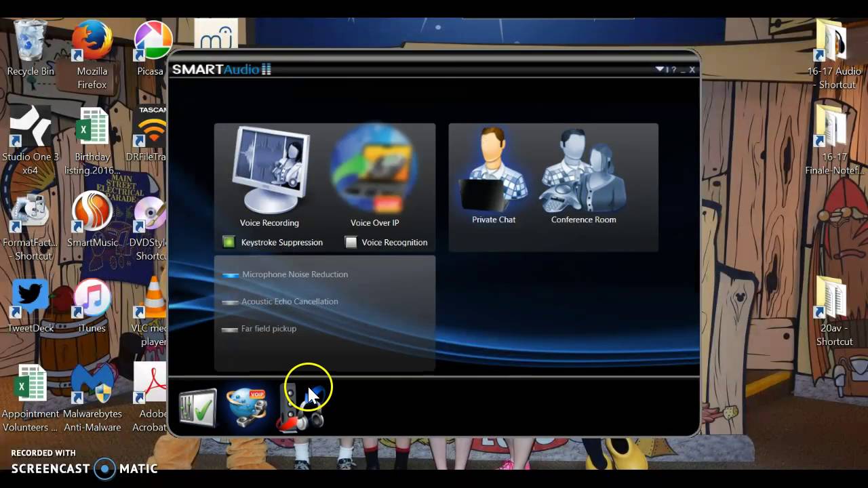Click the Far field pickup label
The height and width of the screenshot is (488, 868).
pos(269,329)
